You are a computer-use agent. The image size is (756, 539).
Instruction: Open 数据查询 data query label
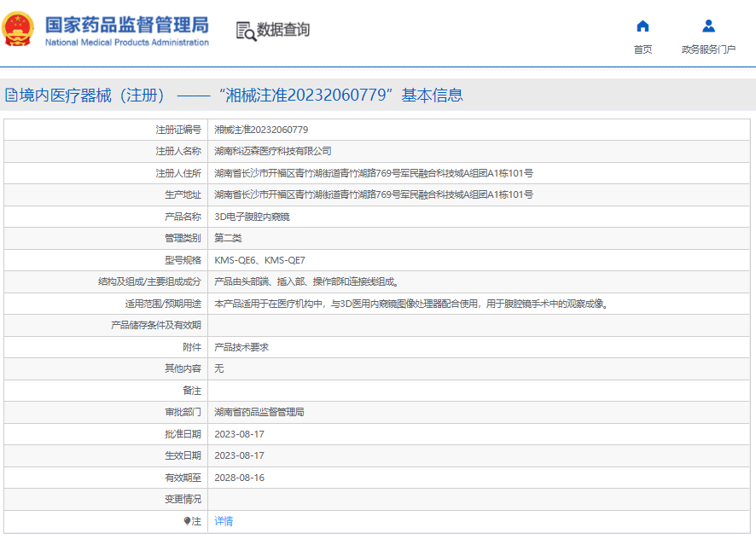[x=283, y=30]
